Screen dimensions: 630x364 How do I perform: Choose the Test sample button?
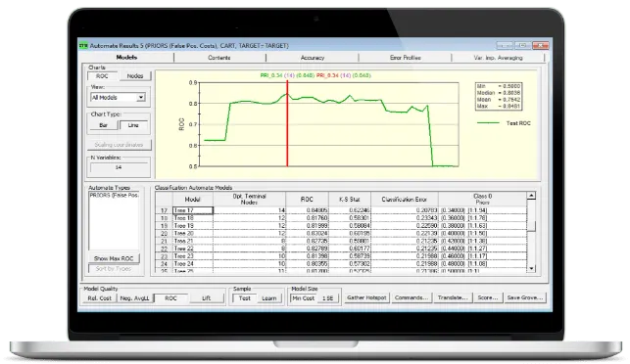[244, 298]
